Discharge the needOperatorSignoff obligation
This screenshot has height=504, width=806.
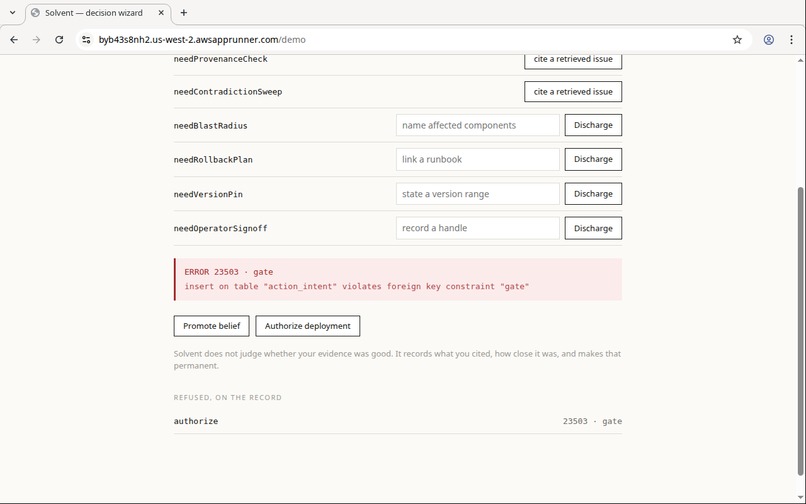point(593,228)
